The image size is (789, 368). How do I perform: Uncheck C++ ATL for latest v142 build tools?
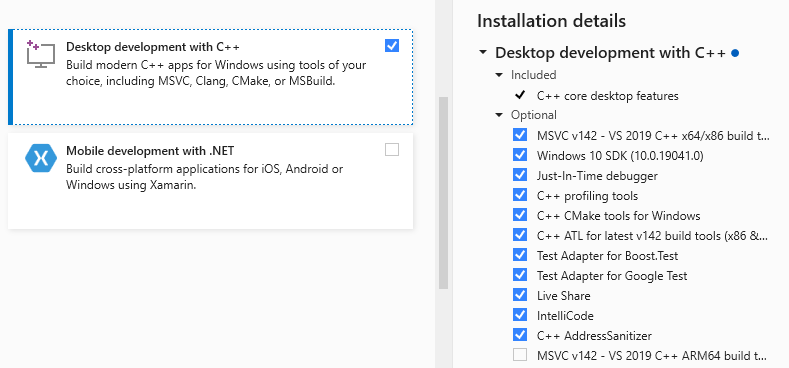[520, 235]
